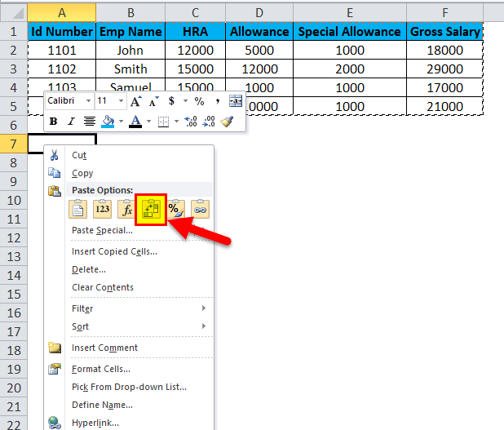The height and width of the screenshot is (430, 504).
Task: Select row 12 header
Action: pyautogui.click(x=14, y=238)
